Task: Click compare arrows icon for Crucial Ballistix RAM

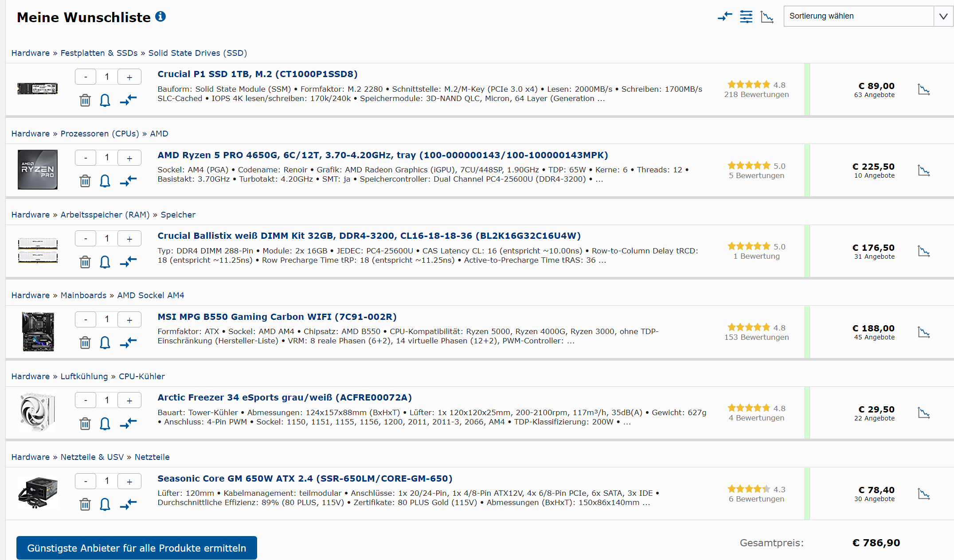Action: 128,262
